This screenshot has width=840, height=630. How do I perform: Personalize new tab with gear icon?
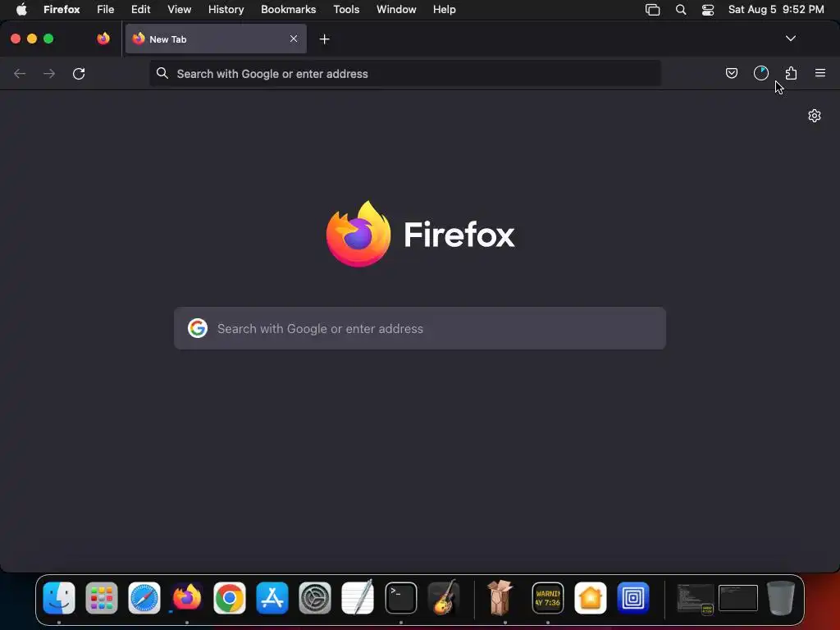tap(815, 116)
